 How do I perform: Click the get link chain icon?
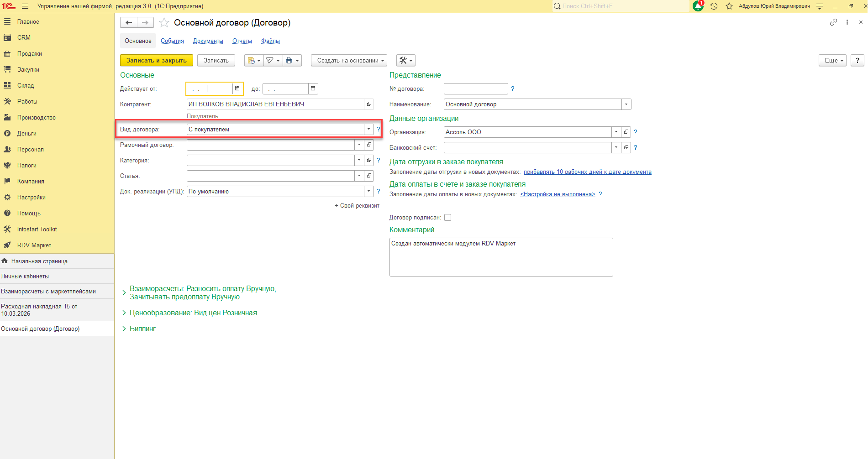tap(833, 22)
